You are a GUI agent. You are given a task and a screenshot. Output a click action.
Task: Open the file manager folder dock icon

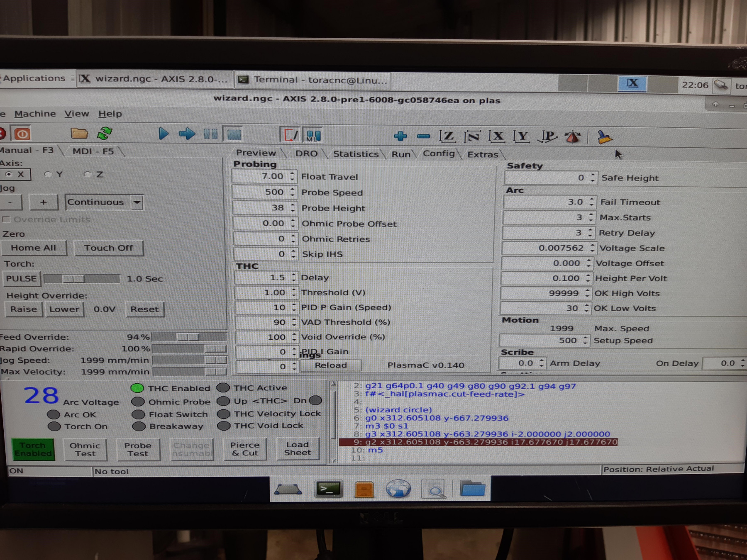tap(473, 488)
